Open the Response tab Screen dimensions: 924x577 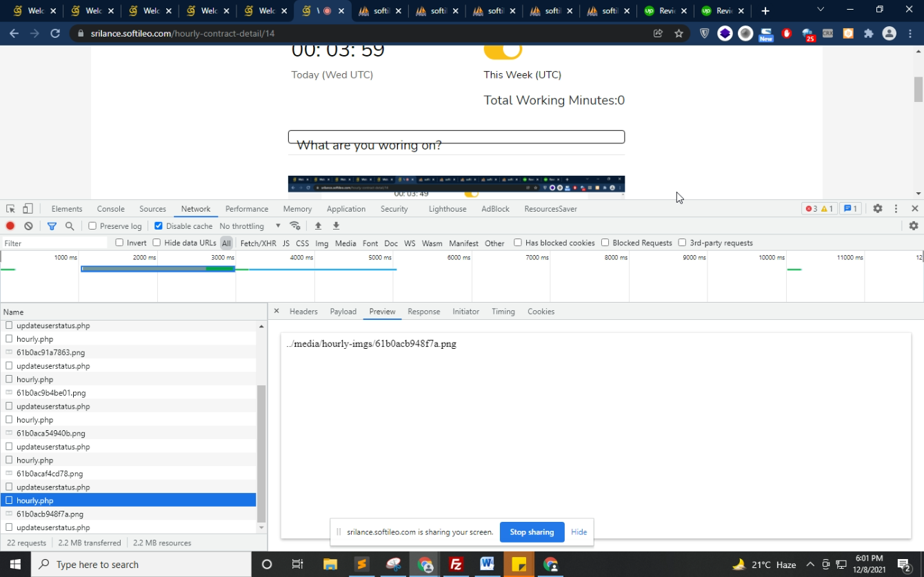coord(423,312)
